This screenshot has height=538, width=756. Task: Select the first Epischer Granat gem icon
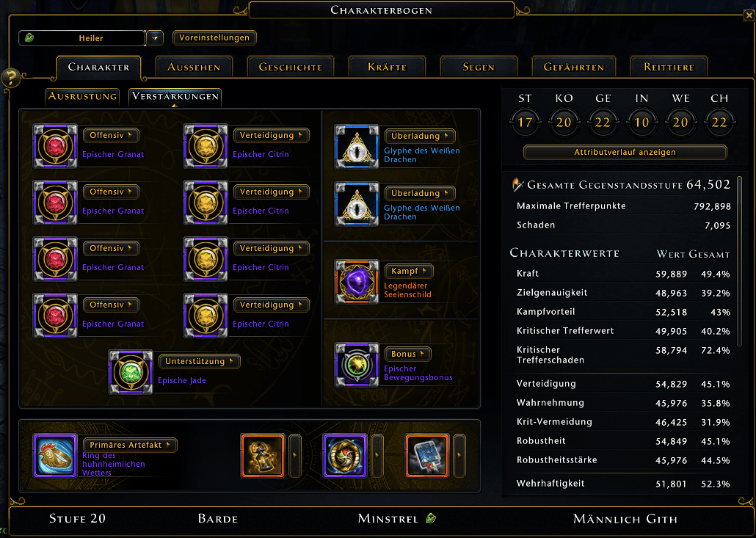pyautogui.click(x=55, y=146)
